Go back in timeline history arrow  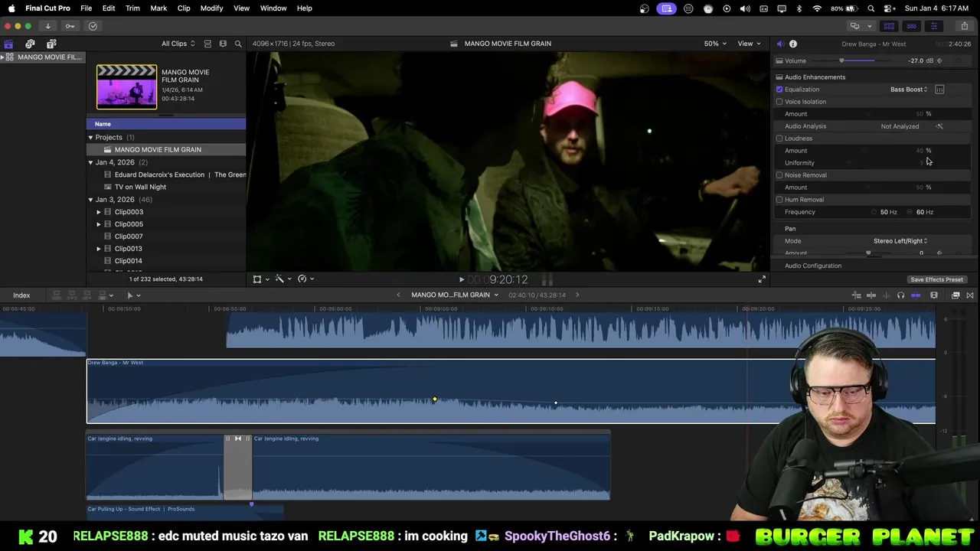(398, 295)
